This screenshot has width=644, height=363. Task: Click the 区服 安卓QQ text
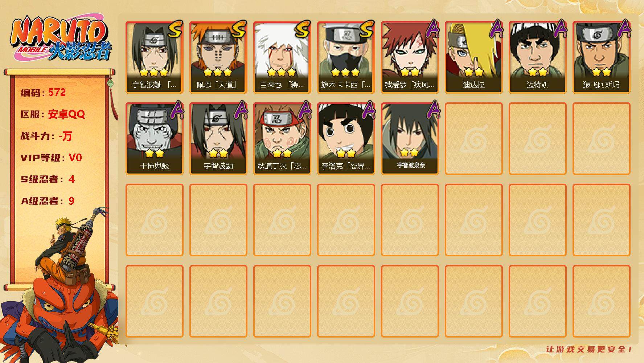53,114
